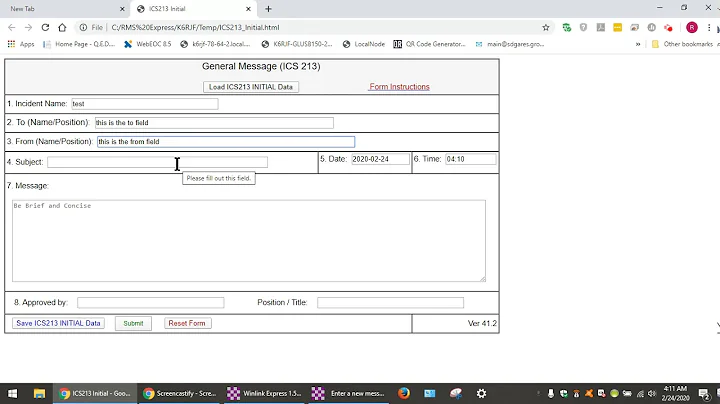Open the user profile avatar icon
Viewport: 720px width, 404px height.
[692, 28]
